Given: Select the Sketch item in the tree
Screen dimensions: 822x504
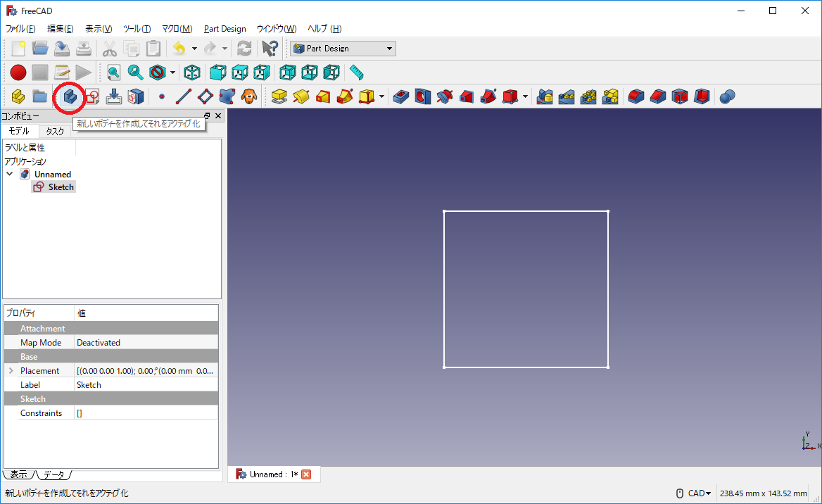Looking at the screenshot, I should point(54,187).
